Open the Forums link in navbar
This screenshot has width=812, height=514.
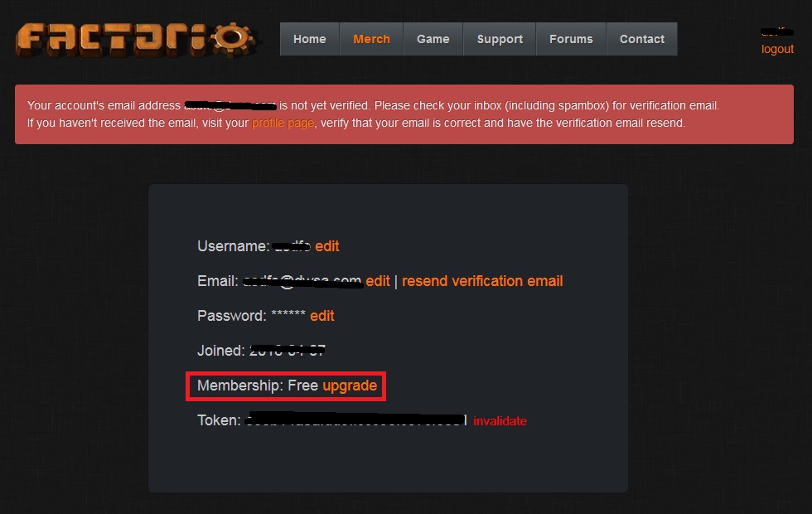point(571,39)
